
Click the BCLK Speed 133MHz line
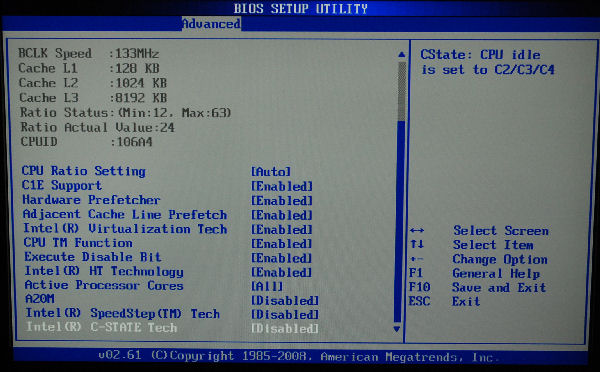click(x=89, y=53)
